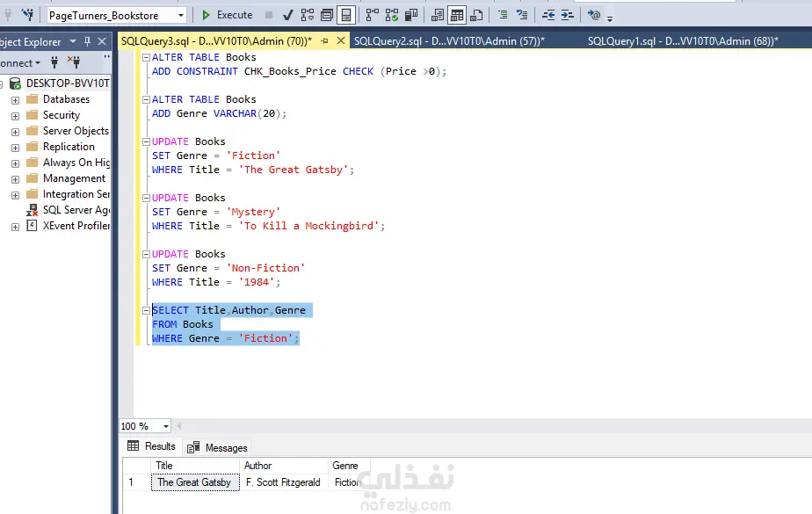This screenshot has width=812, height=514.
Task: Click the Connect Object Explorer plug icon
Action: click(54, 63)
